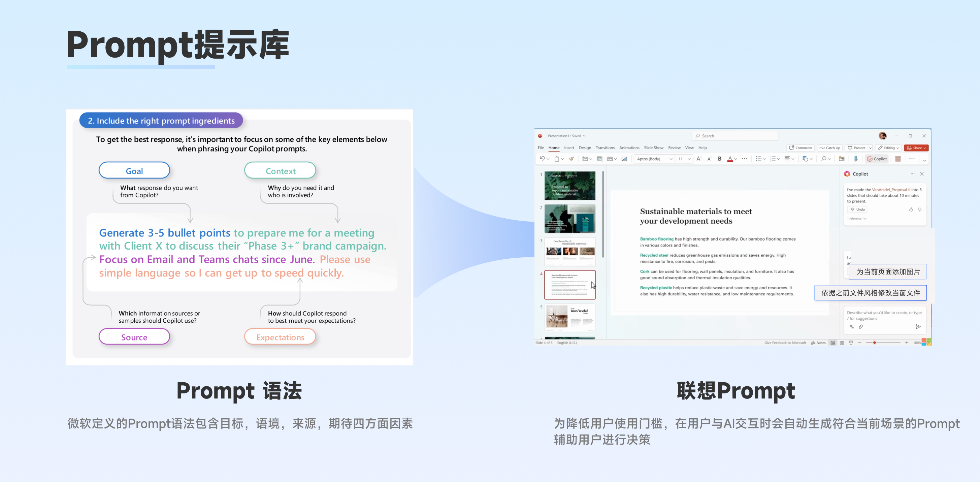Click the zoom out minus button

click(860, 343)
